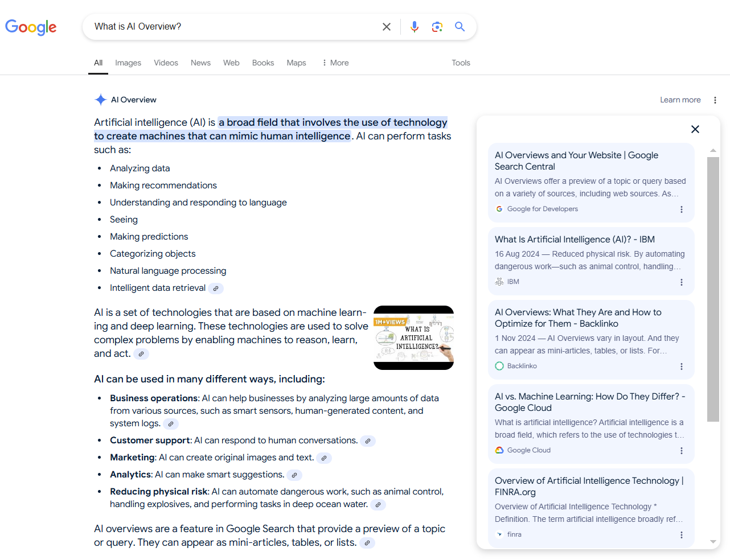730x560 pixels.
Task: Open Search by image camera icon
Action: (x=437, y=27)
